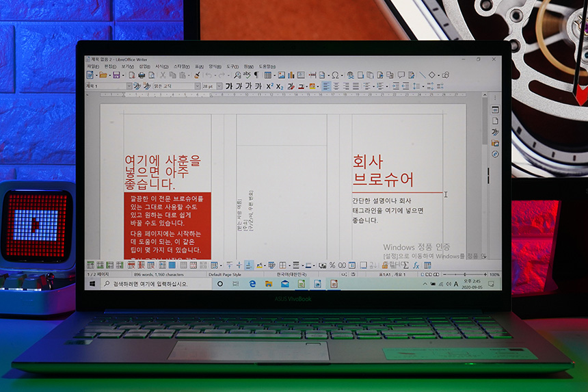Click the Redo arrow icon

[222, 75]
